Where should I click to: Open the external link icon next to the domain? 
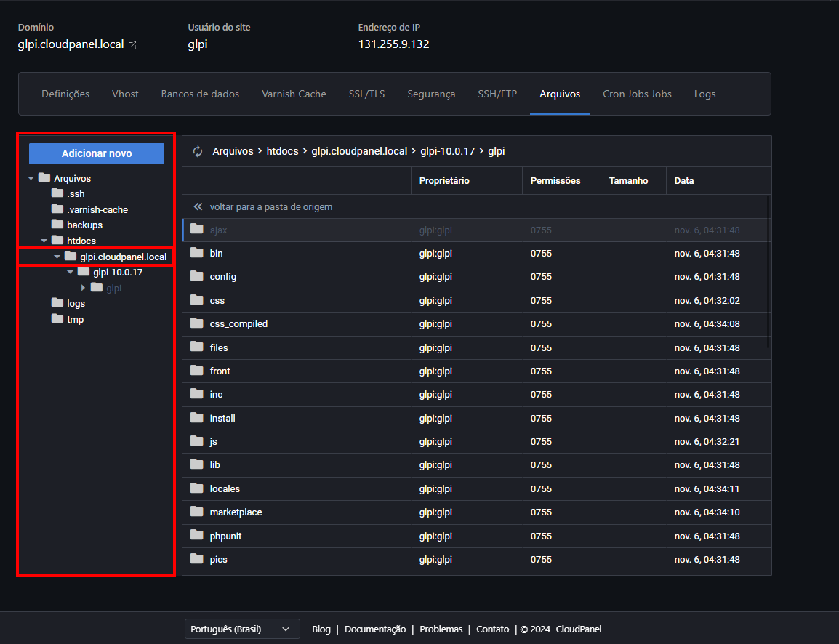click(132, 45)
